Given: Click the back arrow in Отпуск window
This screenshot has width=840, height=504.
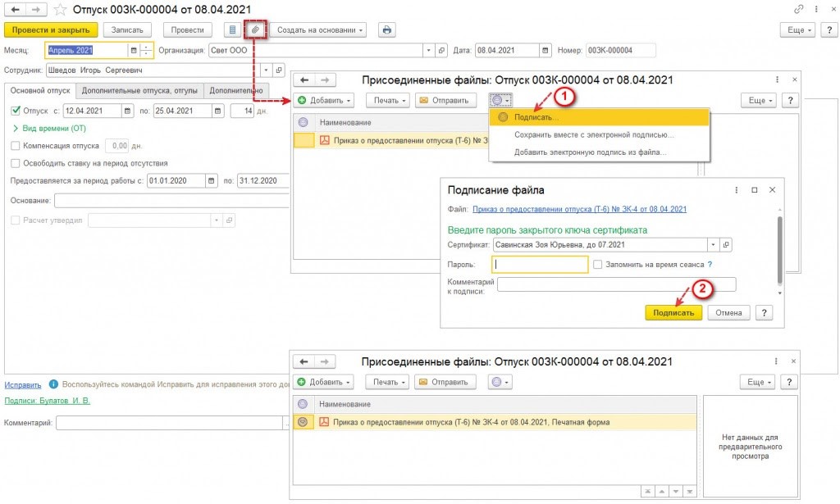Looking at the screenshot, I should (16, 9).
